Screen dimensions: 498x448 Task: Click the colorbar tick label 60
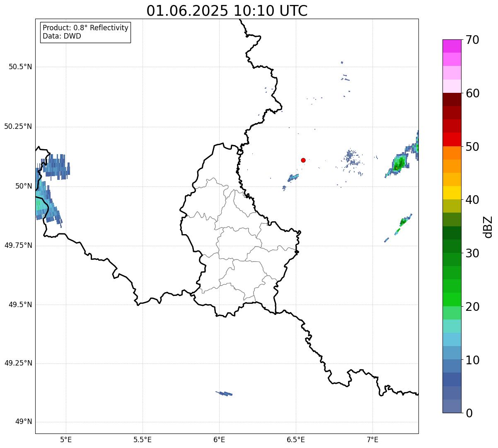tap(472, 93)
